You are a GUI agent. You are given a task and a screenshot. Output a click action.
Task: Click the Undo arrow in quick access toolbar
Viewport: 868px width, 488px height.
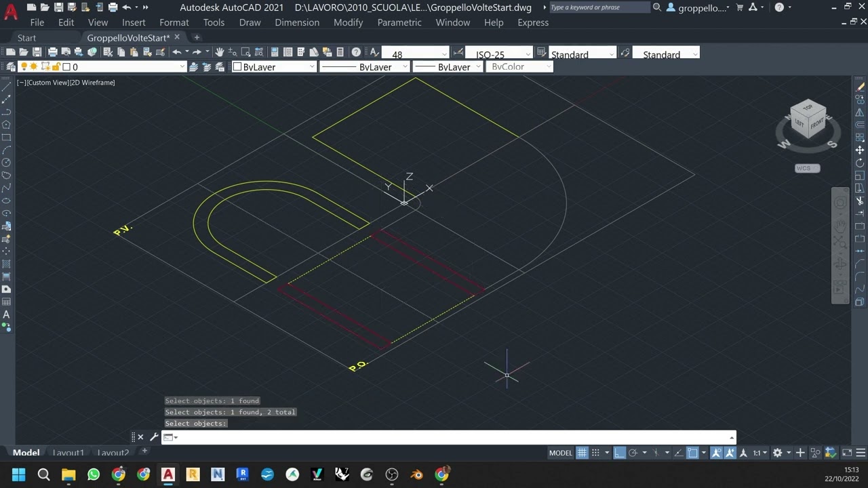click(x=126, y=7)
